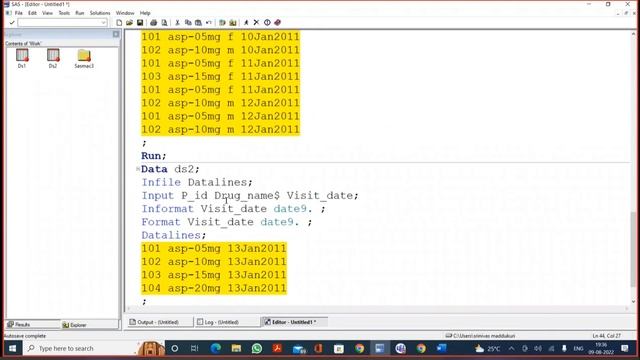
Task: Open File Explorer from the taskbar
Action: [236, 348]
